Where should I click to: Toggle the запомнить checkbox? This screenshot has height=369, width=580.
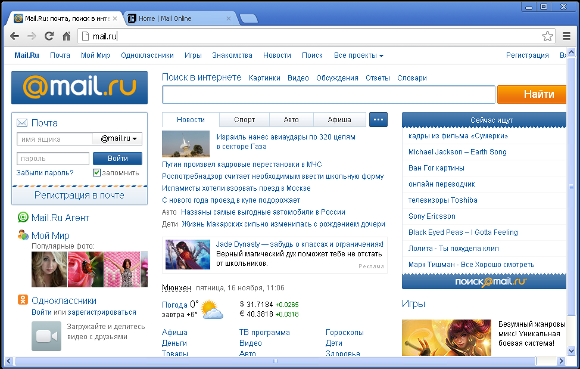coord(97,173)
